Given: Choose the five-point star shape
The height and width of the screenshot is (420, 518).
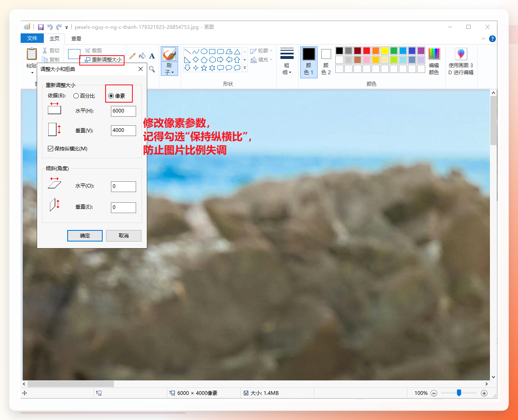Looking at the screenshot, I should coord(204,68).
